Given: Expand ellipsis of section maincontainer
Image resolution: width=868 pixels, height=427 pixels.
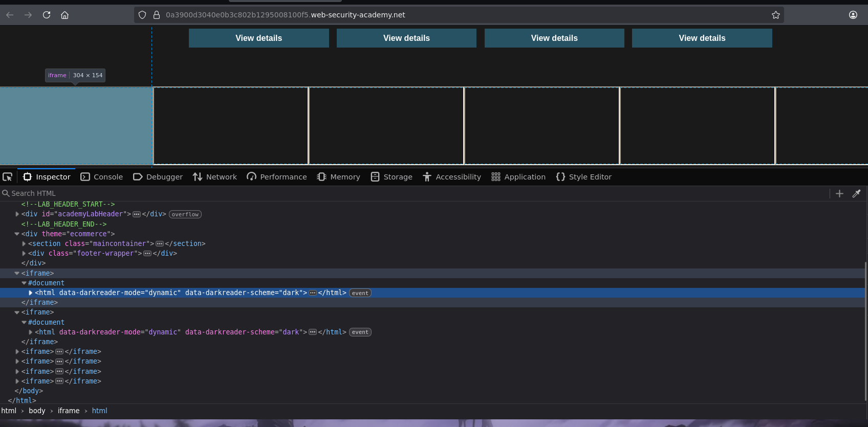Looking at the screenshot, I should [x=160, y=244].
